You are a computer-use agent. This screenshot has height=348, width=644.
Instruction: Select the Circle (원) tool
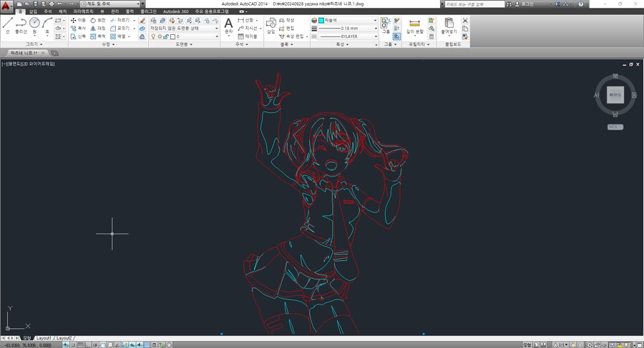[x=34, y=26]
